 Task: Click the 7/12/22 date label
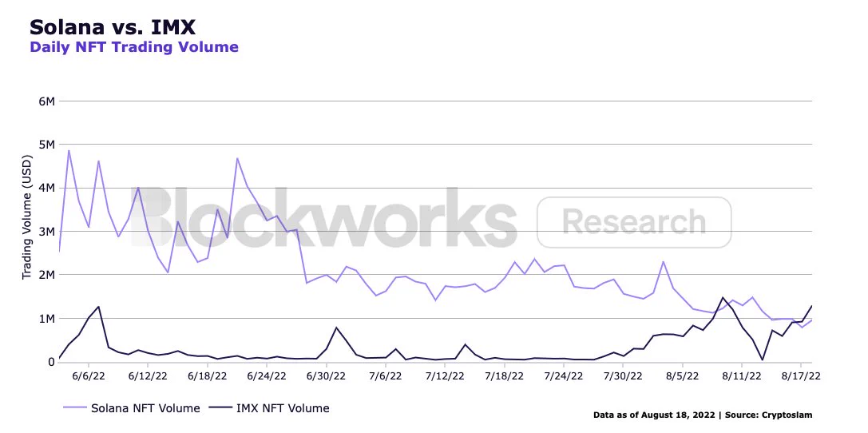pyautogui.click(x=445, y=376)
